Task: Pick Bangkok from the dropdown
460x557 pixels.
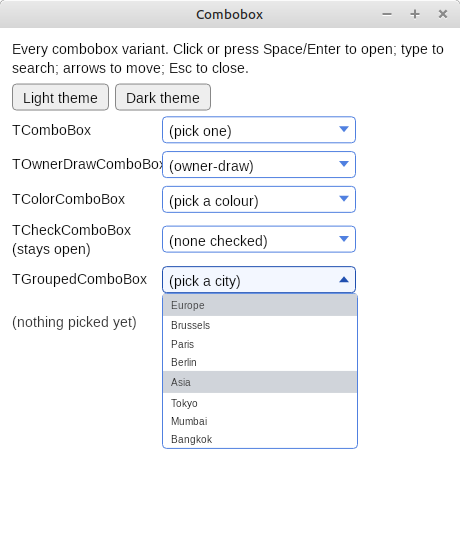Action: coord(260,439)
